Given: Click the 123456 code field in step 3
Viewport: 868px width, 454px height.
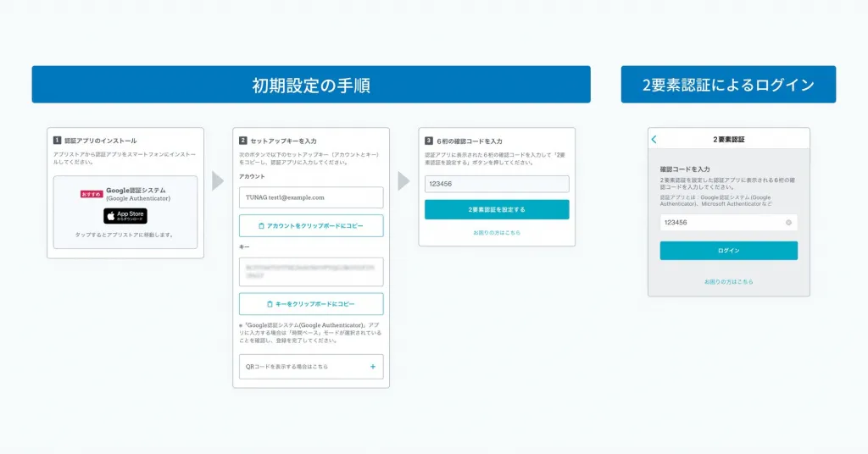Looking at the screenshot, I should coord(497,184).
